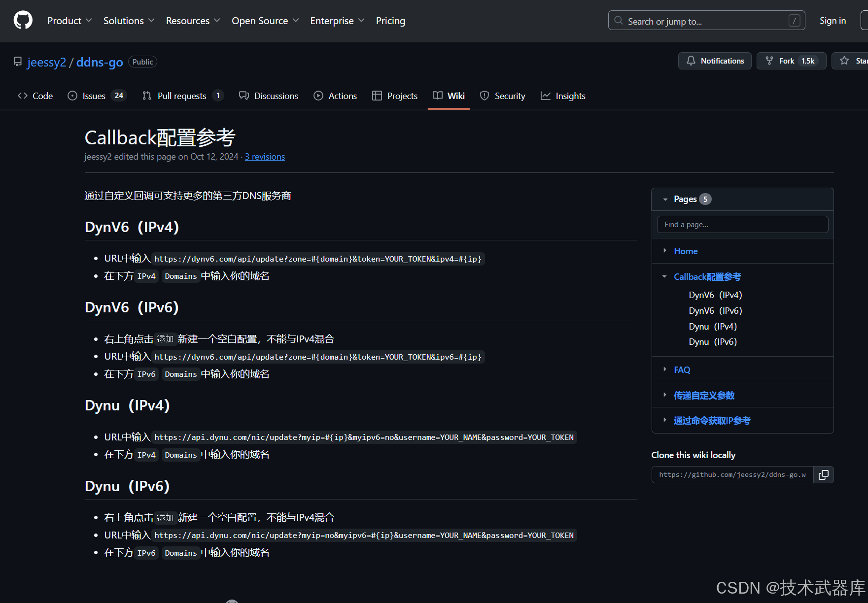Click the Sign in link
Viewport: 868px width, 603px height.
coord(833,21)
